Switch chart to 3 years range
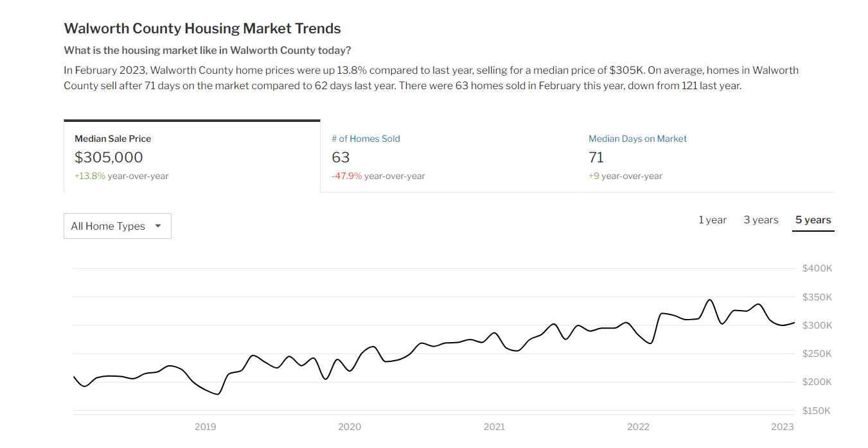Screen dimensions: 868x448 761,220
